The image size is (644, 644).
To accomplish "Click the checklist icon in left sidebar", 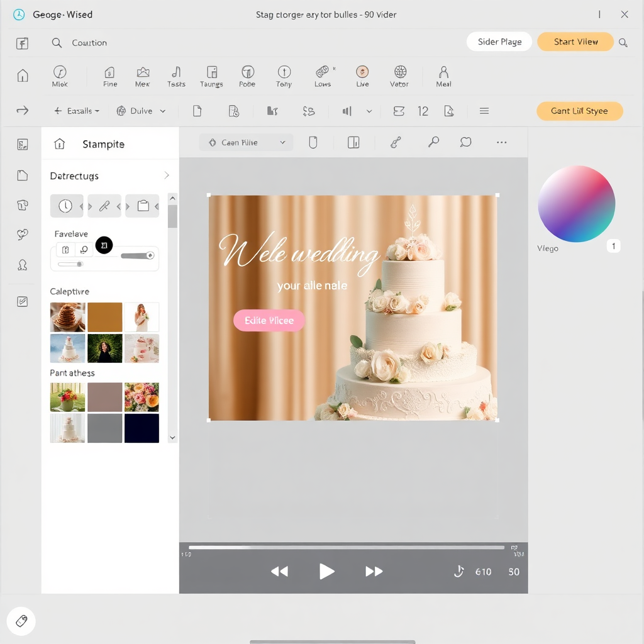I will 23,301.
